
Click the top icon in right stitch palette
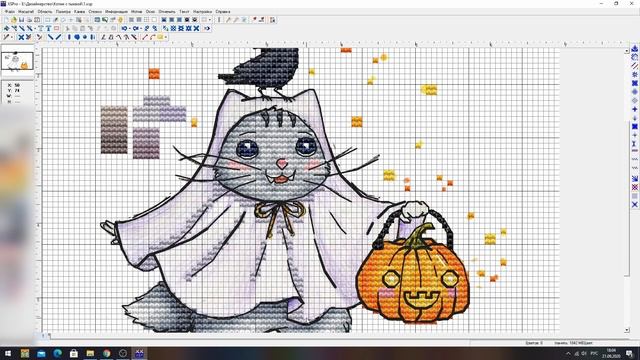[x=635, y=49]
